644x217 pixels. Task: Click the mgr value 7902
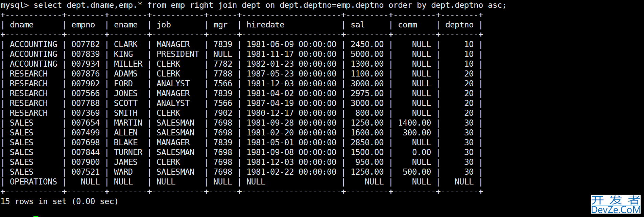tap(223, 113)
